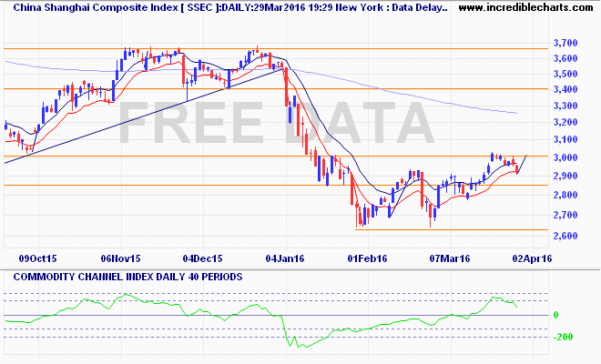Click the -200 level label on CCI panel
Image resolution: width=601 pixels, height=364 pixels.
coord(563,337)
